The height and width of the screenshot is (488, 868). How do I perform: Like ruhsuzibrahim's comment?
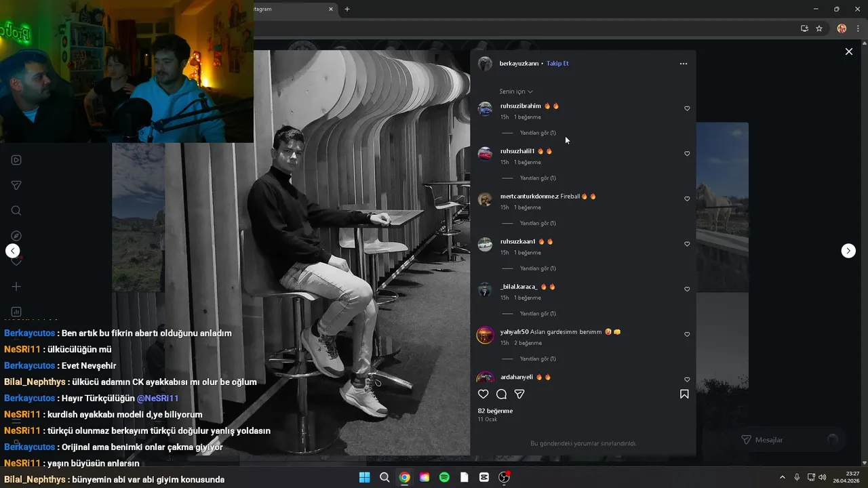[x=687, y=108]
